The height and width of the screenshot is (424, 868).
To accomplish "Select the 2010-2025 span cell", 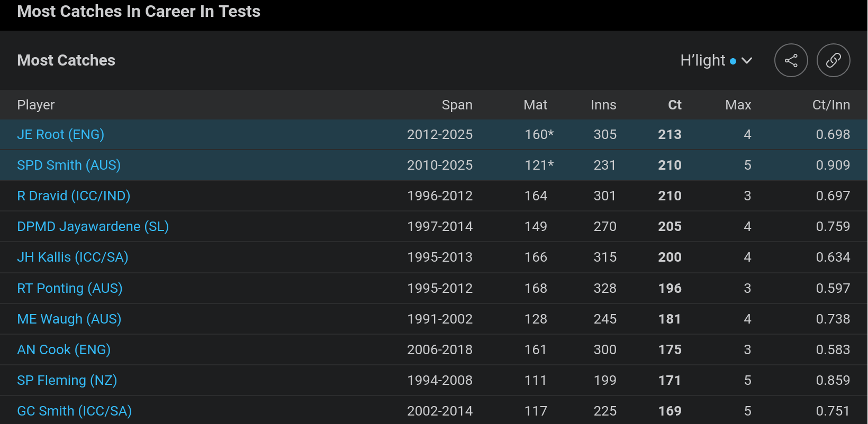I will click(x=440, y=165).
